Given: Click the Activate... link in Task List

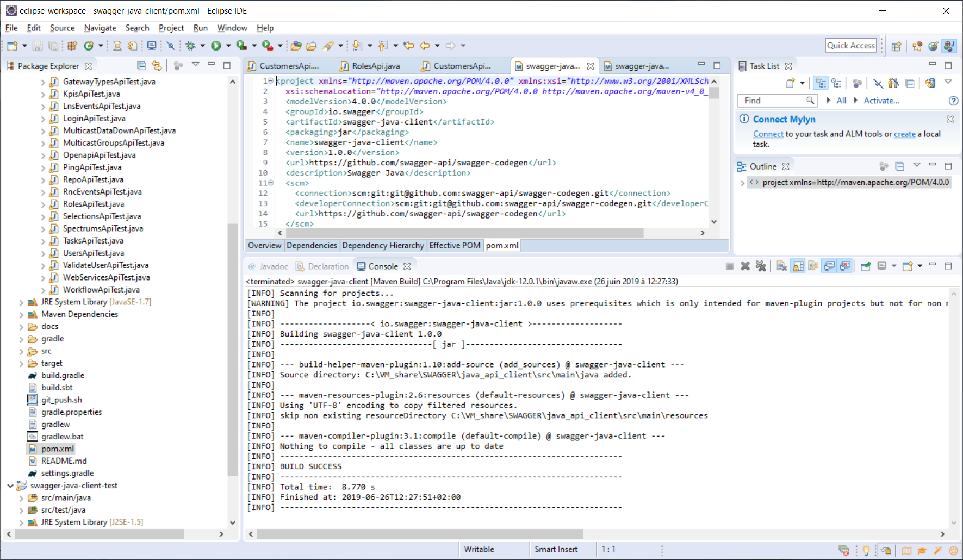Looking at the screenshot, I should pos(881,101).
